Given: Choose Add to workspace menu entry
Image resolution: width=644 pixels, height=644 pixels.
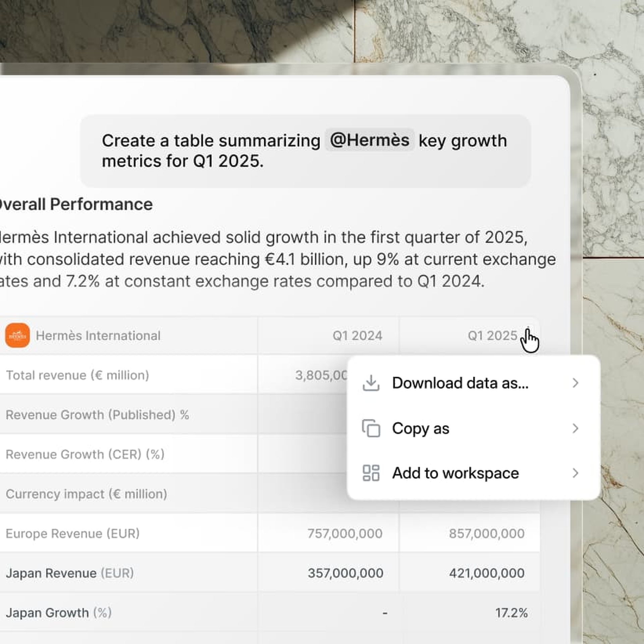Looking at the screenshot, I should point(473,473).
